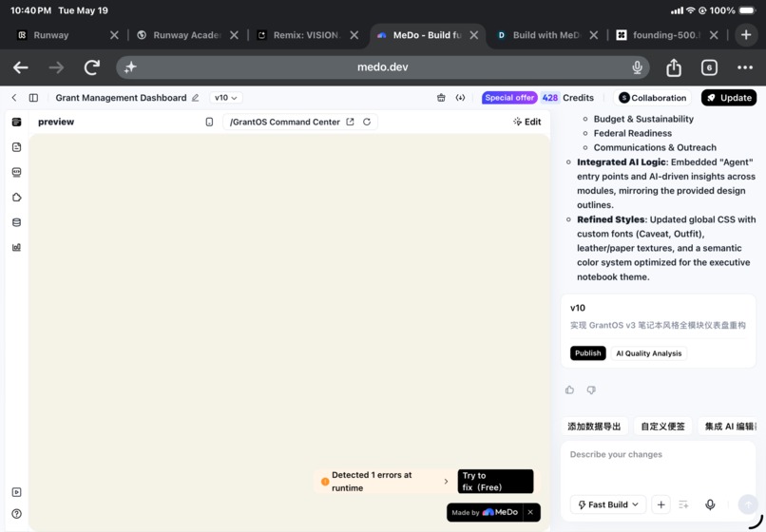Add attachment with the plus button

(x=661, y=504)
